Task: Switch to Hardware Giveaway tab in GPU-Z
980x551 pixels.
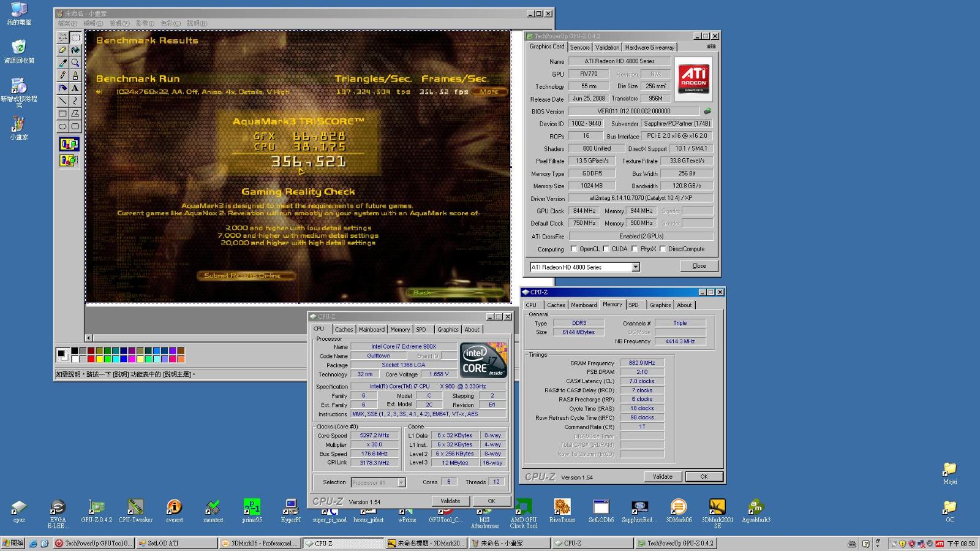Action: coord(649,47)
